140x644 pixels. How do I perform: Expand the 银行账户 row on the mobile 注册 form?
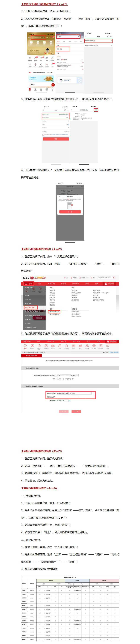pyautogui.click(x=56, y=121)
